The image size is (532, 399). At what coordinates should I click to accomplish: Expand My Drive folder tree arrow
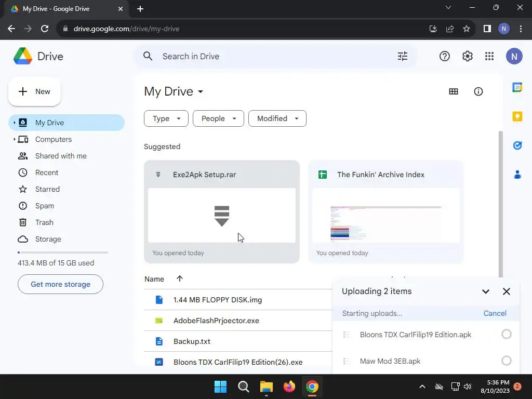[x=14, y=123]
